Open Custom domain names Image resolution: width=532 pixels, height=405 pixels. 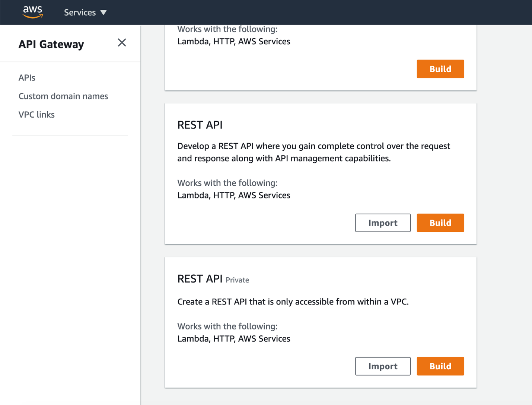(x=63, y=96)
